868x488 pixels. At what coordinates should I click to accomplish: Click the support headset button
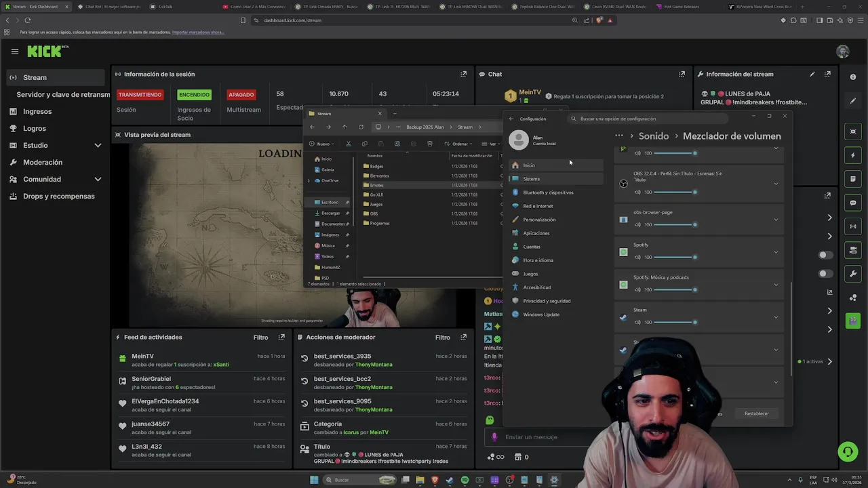click(x=847, y=451)
